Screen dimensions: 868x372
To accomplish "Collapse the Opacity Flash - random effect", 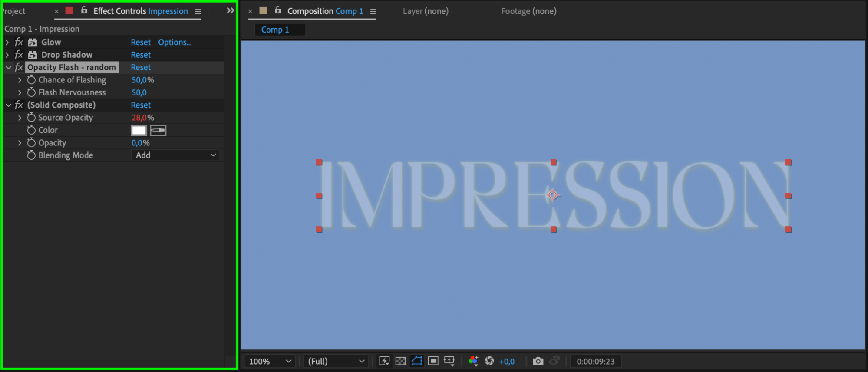I will click(8, 67).
